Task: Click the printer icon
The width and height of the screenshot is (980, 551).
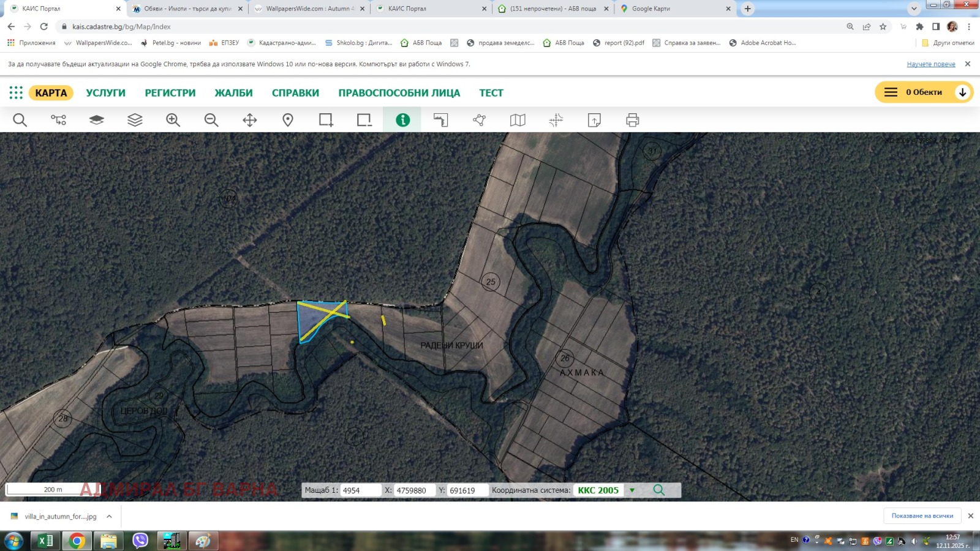Action: pos(633,120)
